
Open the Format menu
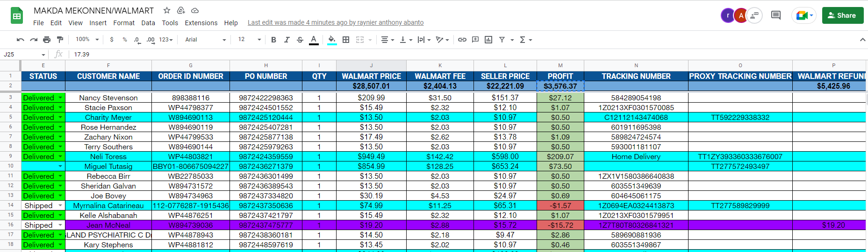point(124,23)
